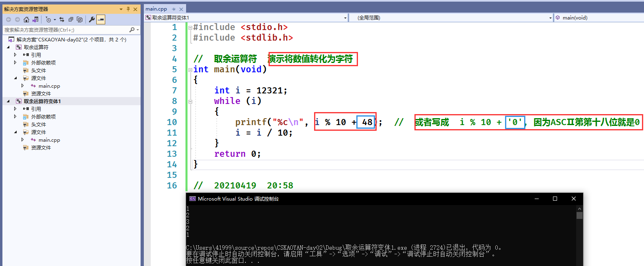Screen dimensions: 644x266
Task: Click the 12321 literal on line 7
Action: point(269,91)
